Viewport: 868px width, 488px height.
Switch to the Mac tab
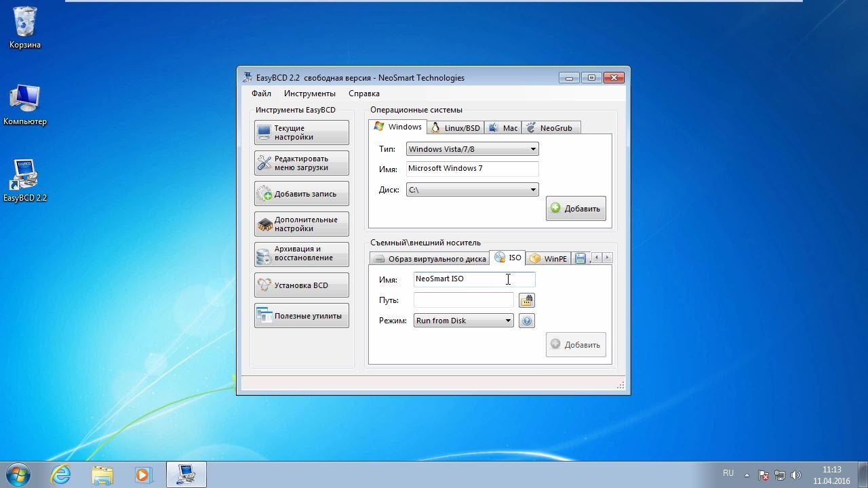coord(502,128)
